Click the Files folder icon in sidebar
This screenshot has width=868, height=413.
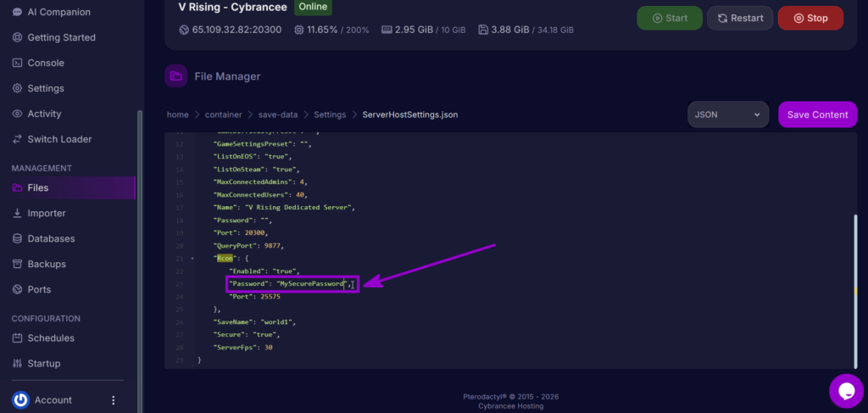coord(17,187)
